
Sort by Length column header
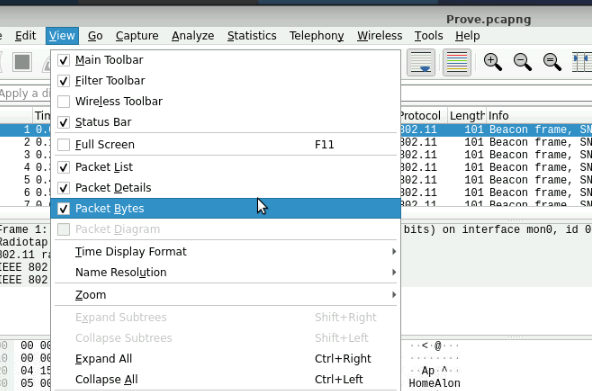point(467,115)
